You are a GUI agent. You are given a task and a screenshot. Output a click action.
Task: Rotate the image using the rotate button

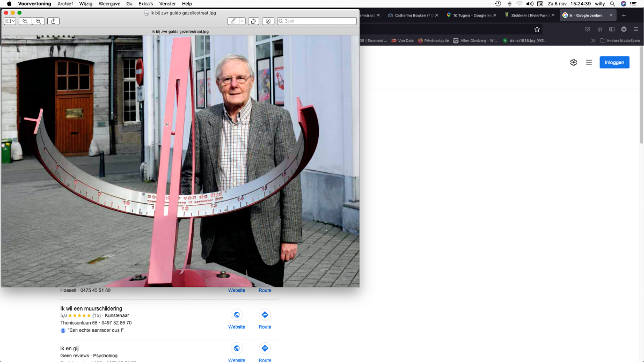pos(253,21)
